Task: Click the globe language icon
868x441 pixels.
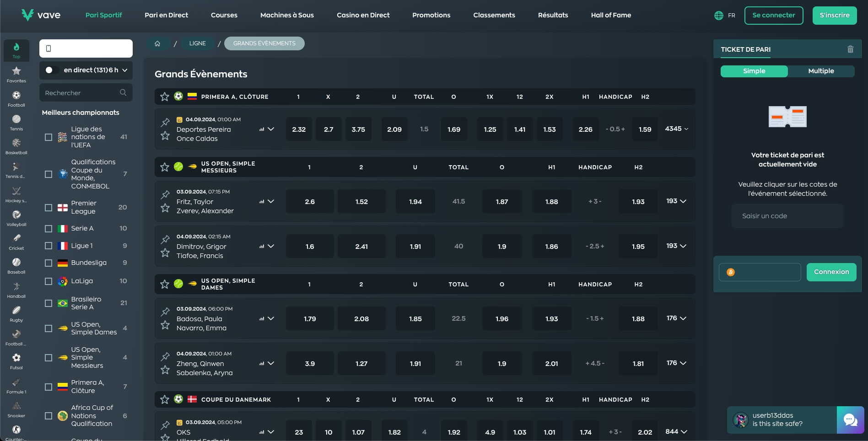Action: 719,16
